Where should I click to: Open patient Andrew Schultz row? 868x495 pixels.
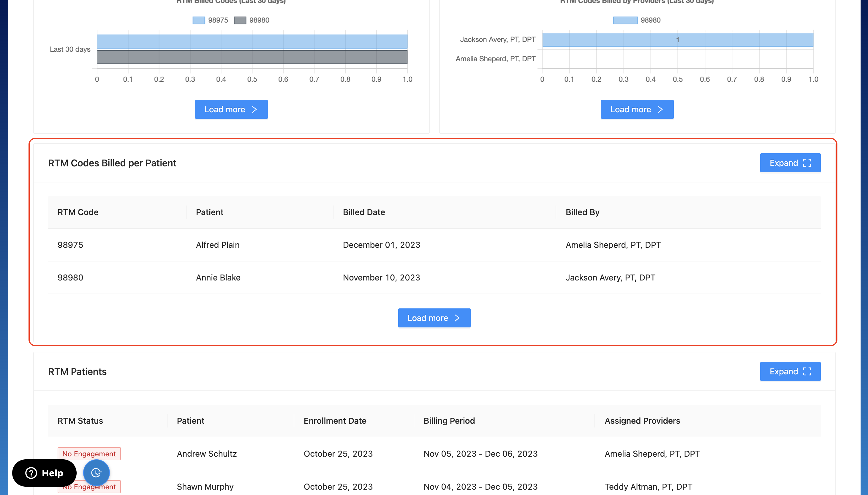coord(207,453)
